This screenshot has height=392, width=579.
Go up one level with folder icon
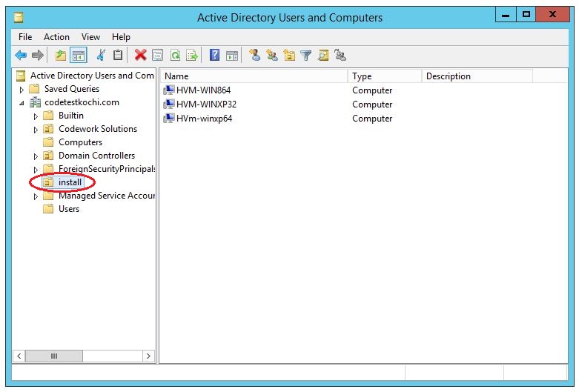(x=61, y=56)
